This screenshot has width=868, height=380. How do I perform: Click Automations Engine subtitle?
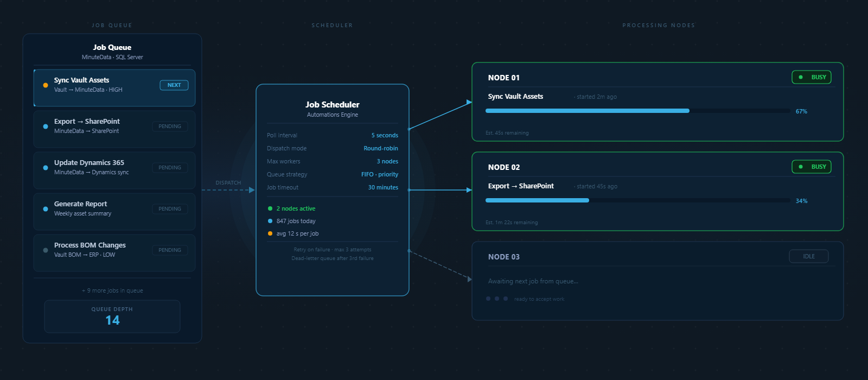point(333,115)
